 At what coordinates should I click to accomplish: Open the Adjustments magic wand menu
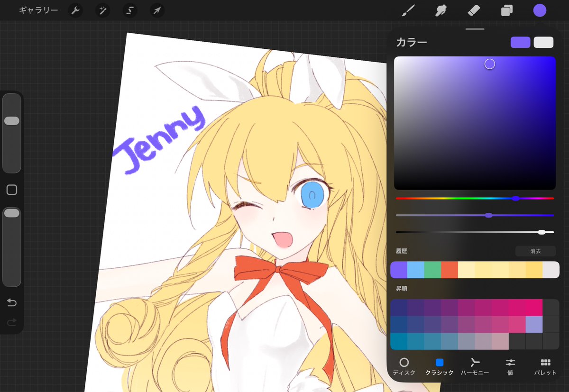tap(102, 10)
